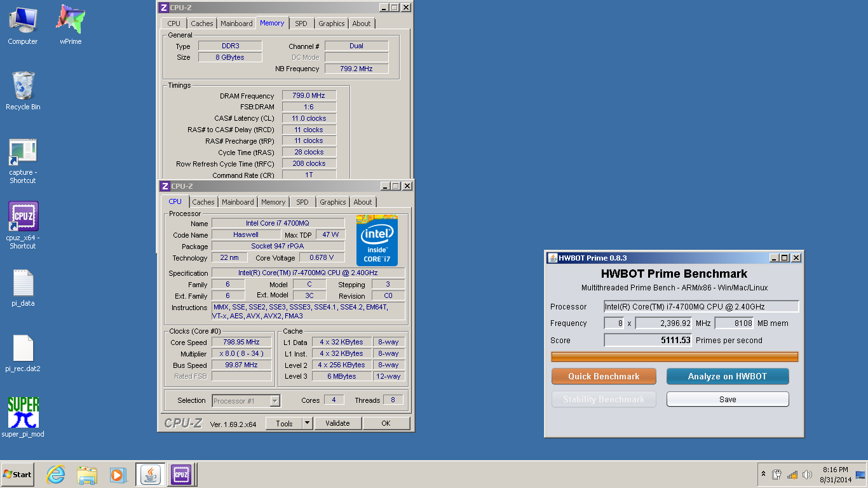Click the orange benchmark progress bar
The image size is (868, 488).
coord(675,357)
